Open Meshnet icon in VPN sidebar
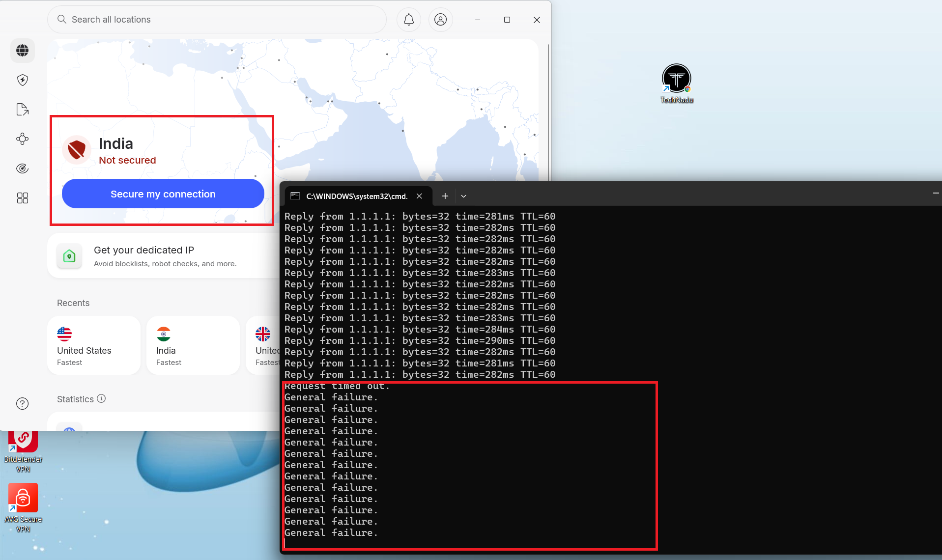This screenshot has width=942, height=560. coord(23,139)
